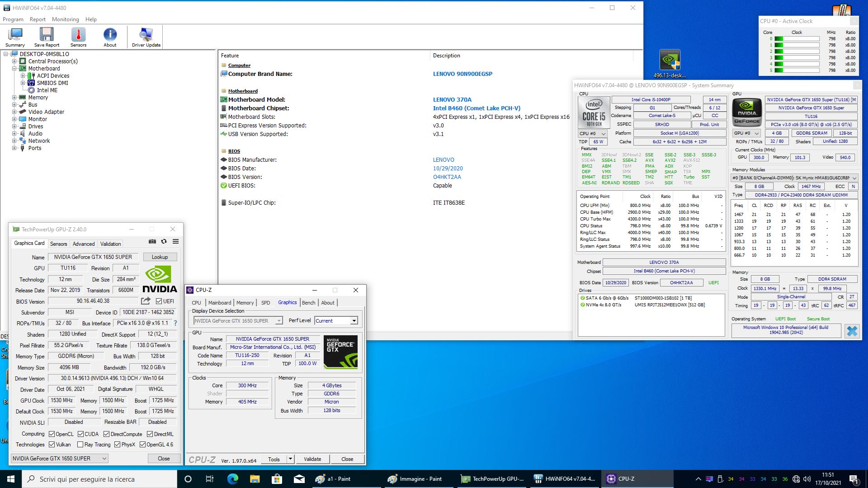Click the Save Report floppy icon
This screenshot has height=488, width=868.
[47, 37]
